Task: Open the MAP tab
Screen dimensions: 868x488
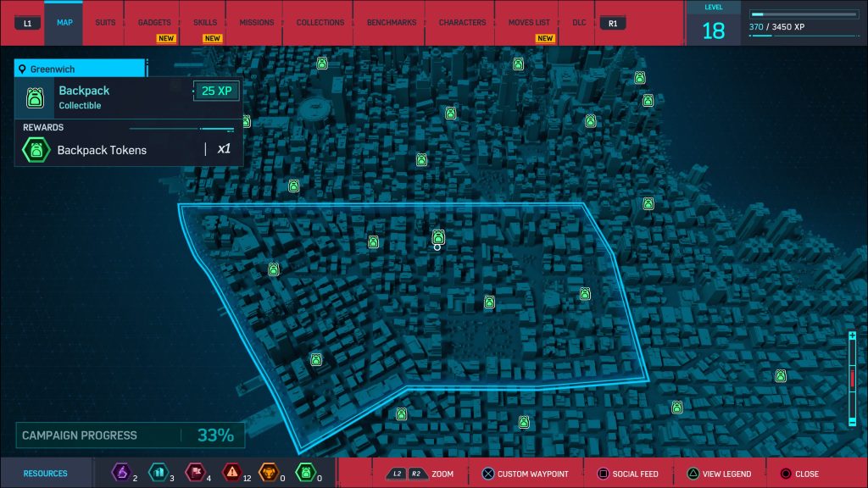Action: point(64,23)
